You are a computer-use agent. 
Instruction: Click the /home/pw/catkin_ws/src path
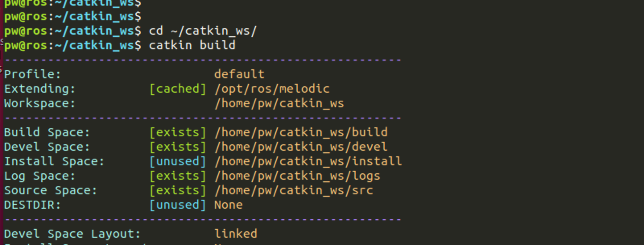point(294,190)
